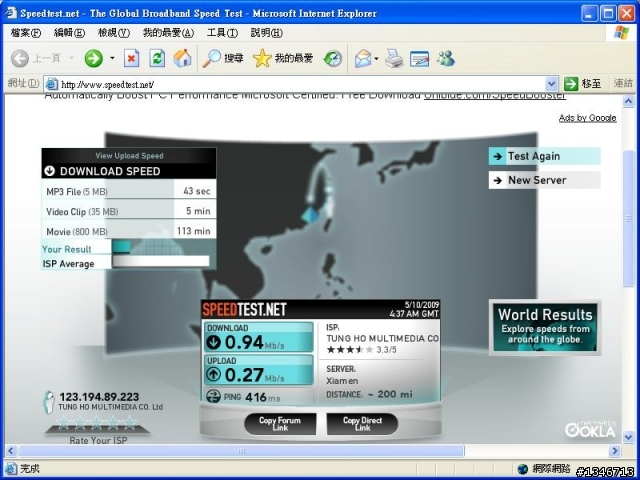The height and width of the screenshot is (480, 640).
Task: Click the horizontal scrollbar right arrow
Action: pyautogui.click(x=614, y=451)
